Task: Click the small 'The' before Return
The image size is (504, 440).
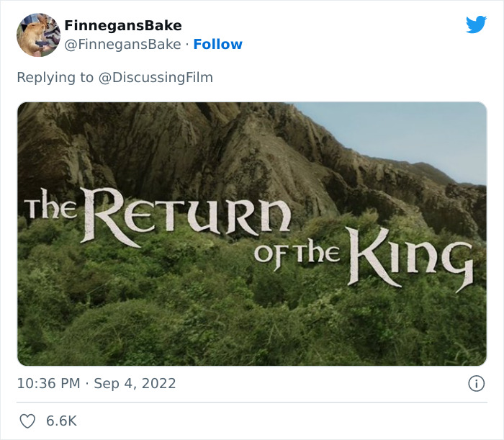Action: click(x=50, y=209)
